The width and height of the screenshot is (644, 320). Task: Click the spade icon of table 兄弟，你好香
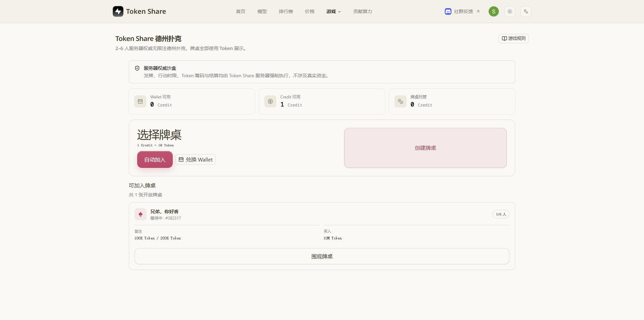click(x=141, y=214)
